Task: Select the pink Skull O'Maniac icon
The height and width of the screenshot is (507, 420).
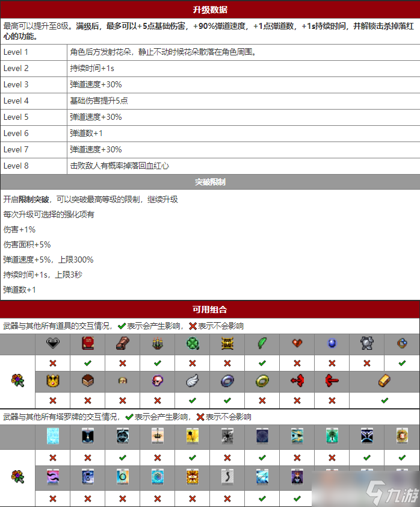Action: (157, 381)
